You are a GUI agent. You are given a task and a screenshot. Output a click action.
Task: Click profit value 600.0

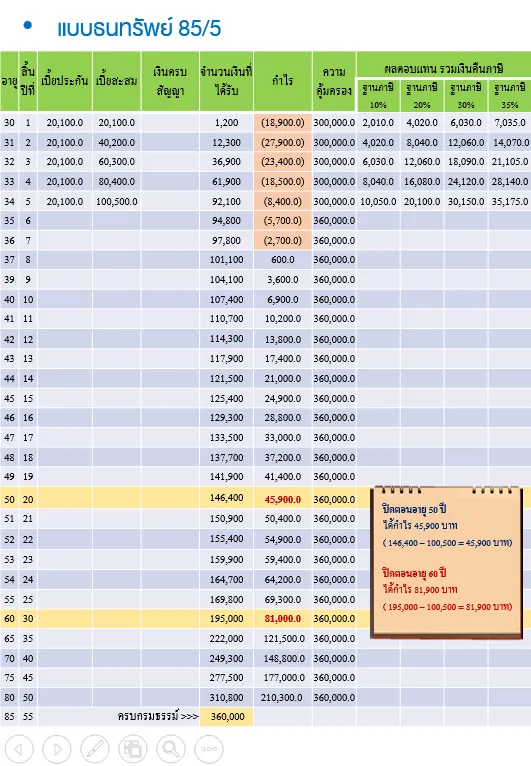coord(283,260)
